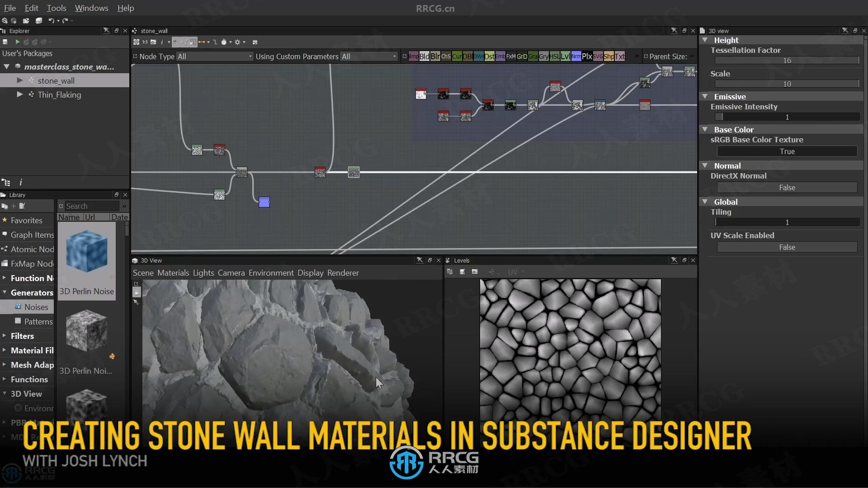868x488 pixels.
Task: Click the undo arrow in the top toolbar
Action: tap(52, 20)
